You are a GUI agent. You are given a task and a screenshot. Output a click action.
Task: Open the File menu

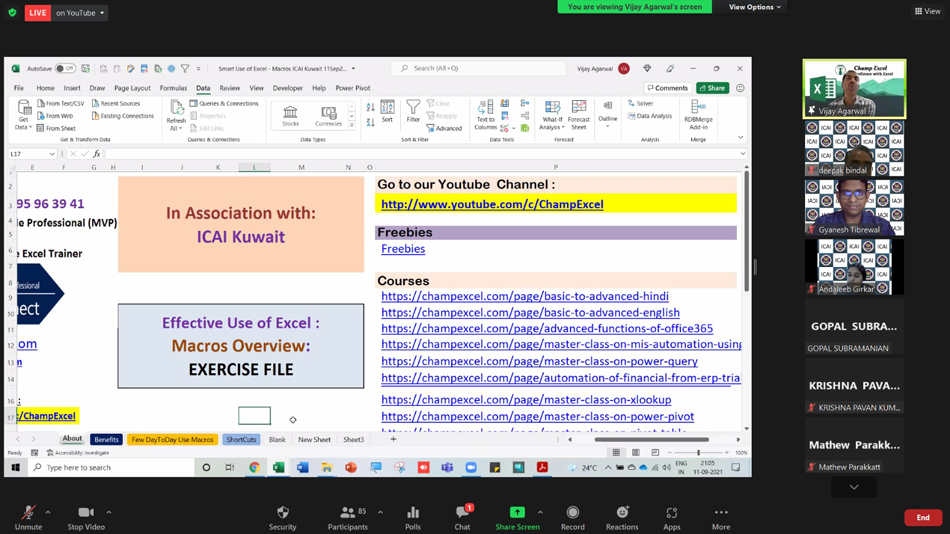(19, 88)
